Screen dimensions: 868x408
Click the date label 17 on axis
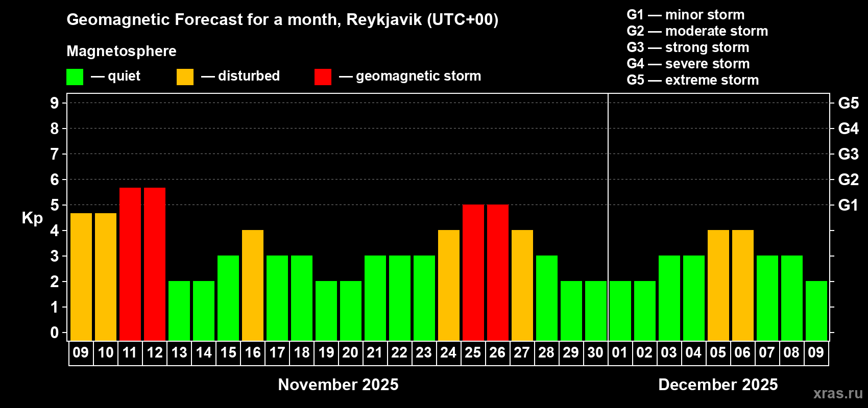(x=277, y=353)
